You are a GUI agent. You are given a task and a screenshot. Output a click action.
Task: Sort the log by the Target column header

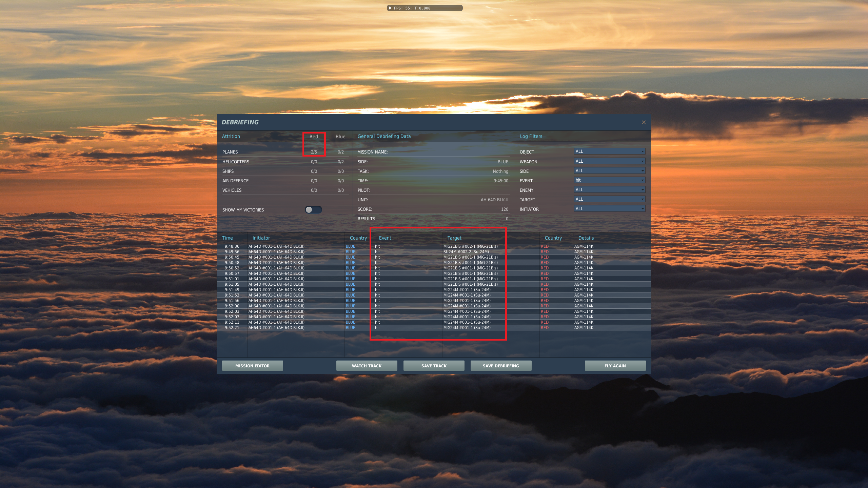(454, 238)
